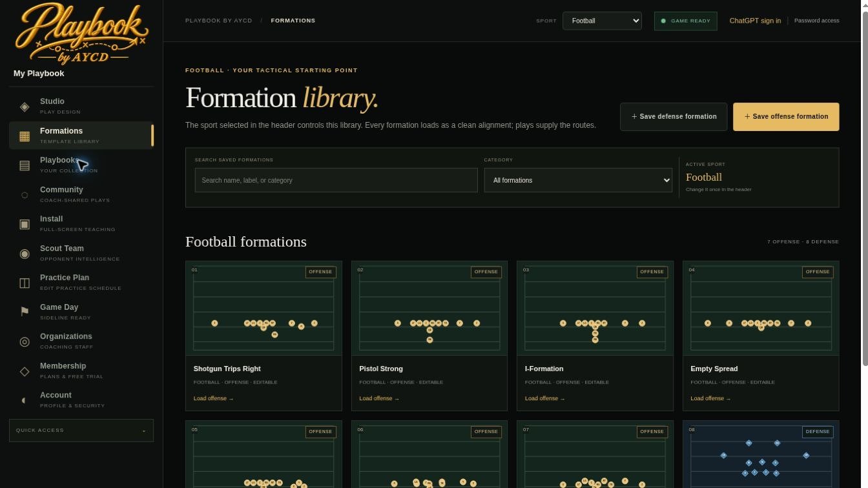Click Save offense formation button
868x488 pixels.
click(x=786, y=117)
